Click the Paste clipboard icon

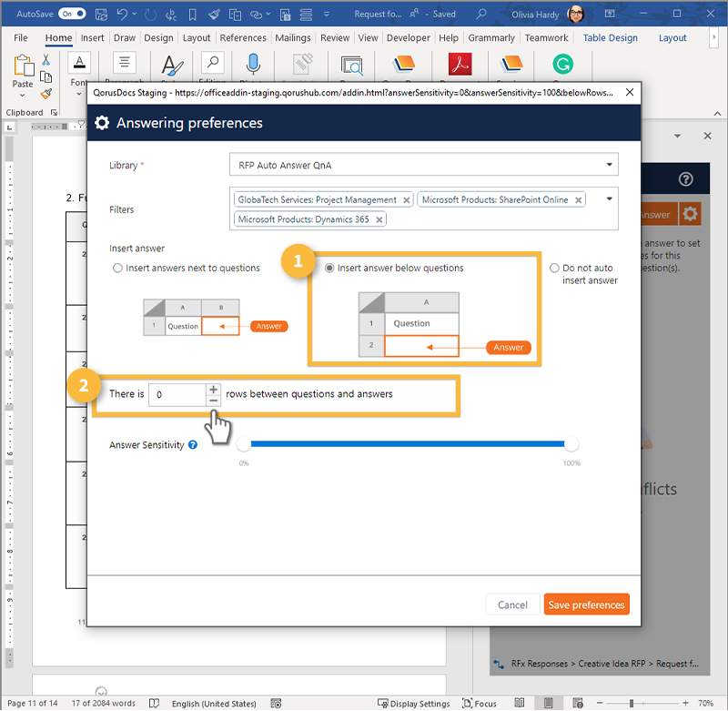24,66
